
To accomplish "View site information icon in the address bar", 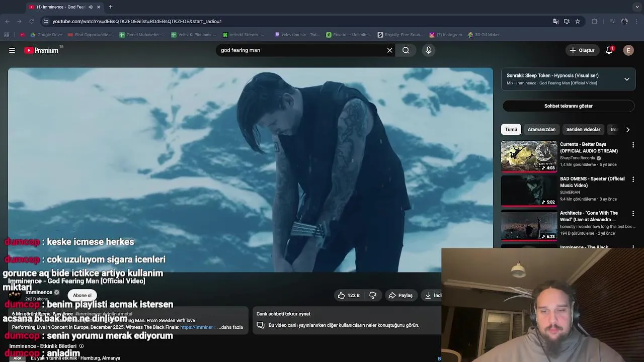I will pyautogui.click(x=46, y=22).
